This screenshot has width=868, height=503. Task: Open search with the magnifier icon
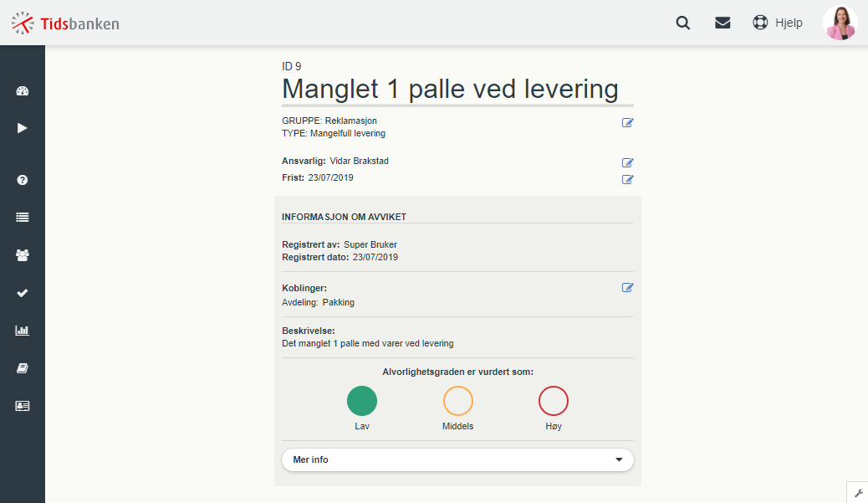coord(683,23)
